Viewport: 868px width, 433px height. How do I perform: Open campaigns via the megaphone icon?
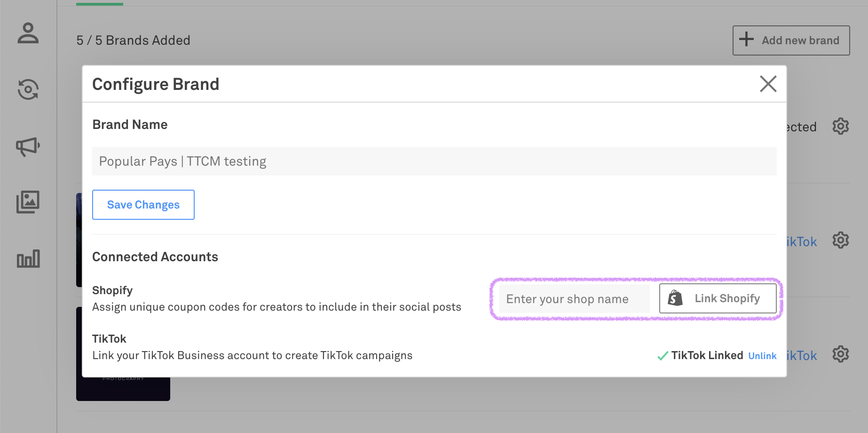click(28, 146)
